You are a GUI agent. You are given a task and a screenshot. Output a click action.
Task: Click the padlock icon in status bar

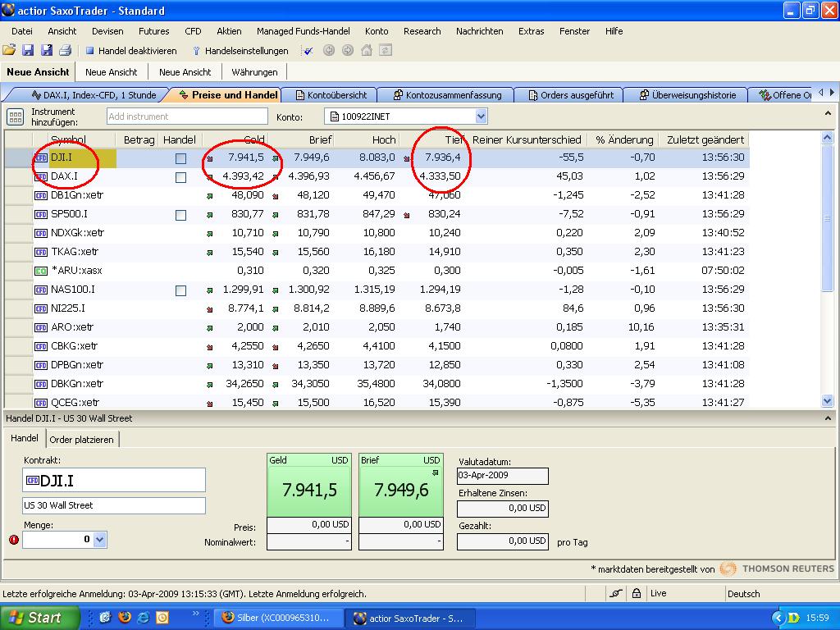point(636,593)
